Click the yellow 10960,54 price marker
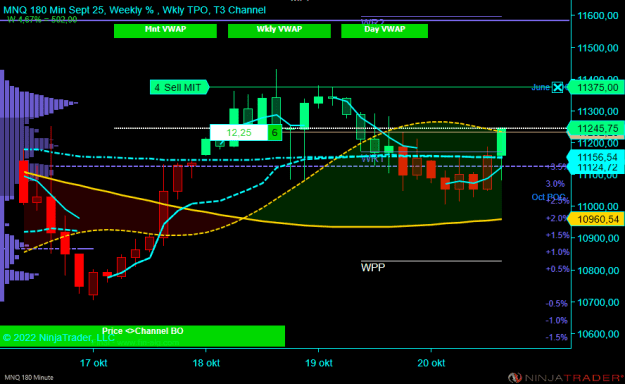Viewport: 625px width, 384px height. click(x=596, y=219)
